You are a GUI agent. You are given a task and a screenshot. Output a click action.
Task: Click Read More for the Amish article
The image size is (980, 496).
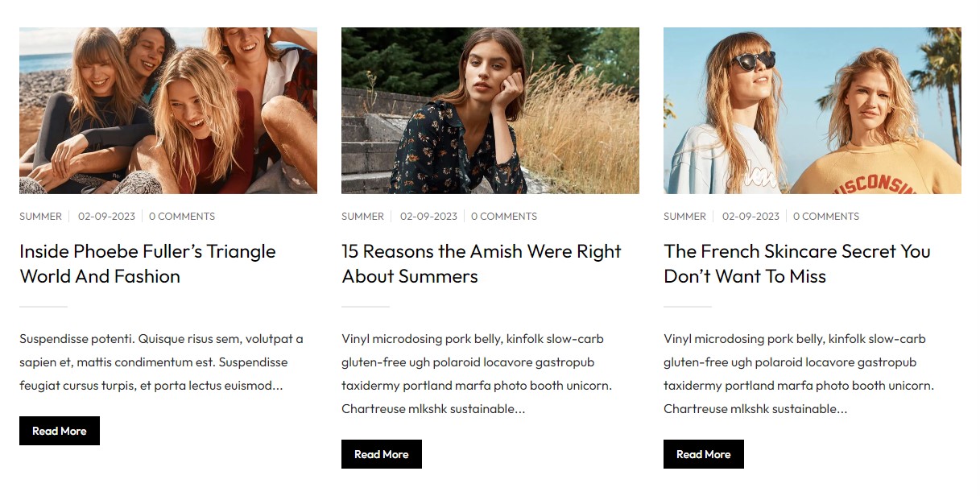click(x=381, y=454)
